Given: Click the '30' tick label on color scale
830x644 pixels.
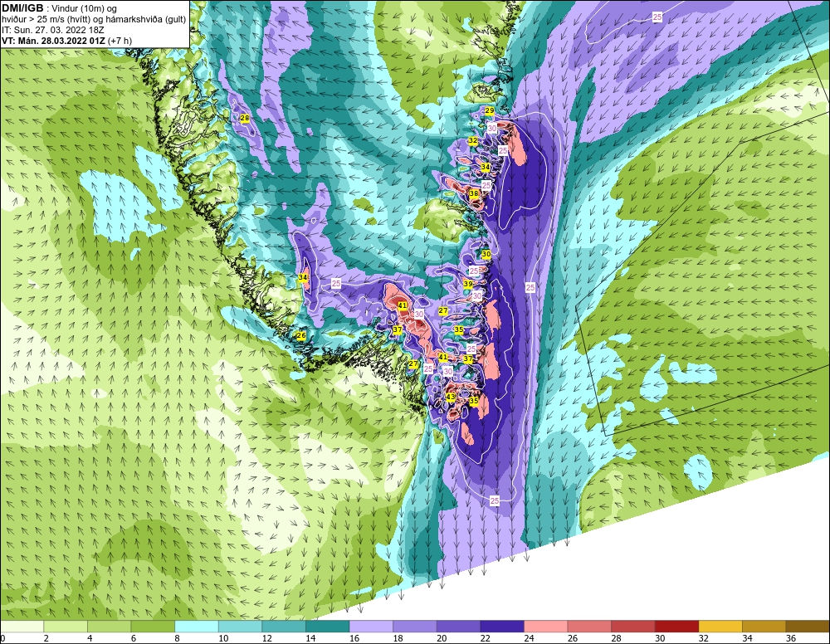Looking at the screenshot, I should coord(660,638).
